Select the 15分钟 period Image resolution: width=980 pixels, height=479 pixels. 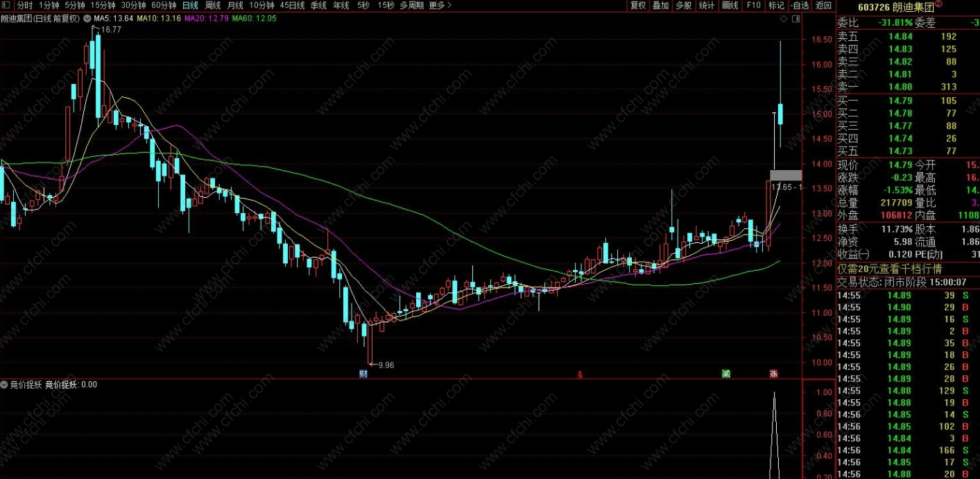[103, 6]
